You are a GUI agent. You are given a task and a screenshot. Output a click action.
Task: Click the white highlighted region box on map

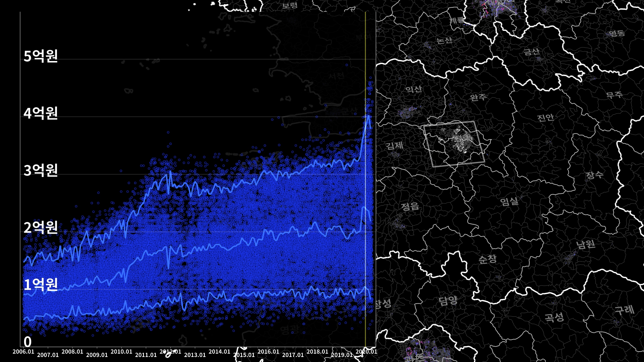pos(454,144)
